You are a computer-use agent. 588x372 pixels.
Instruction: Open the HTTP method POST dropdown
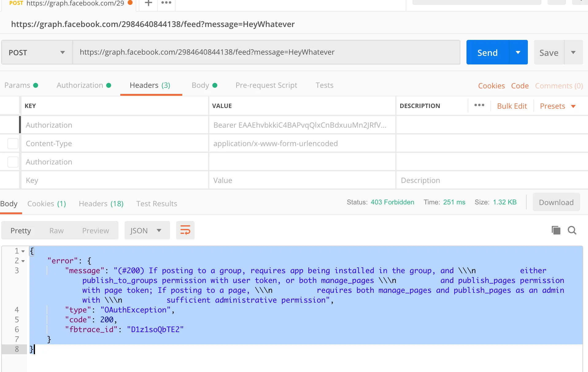point(37,52)
